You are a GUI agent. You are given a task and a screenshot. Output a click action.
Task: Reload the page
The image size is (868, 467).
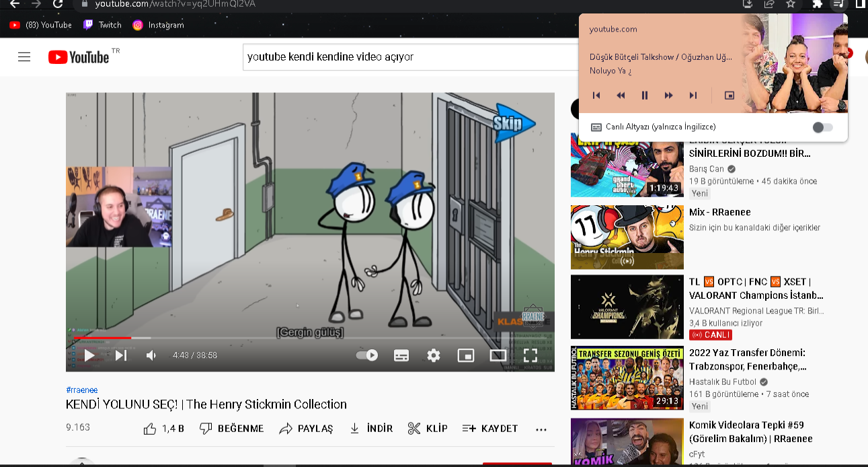pyautogui.click(x=58, y=4)
